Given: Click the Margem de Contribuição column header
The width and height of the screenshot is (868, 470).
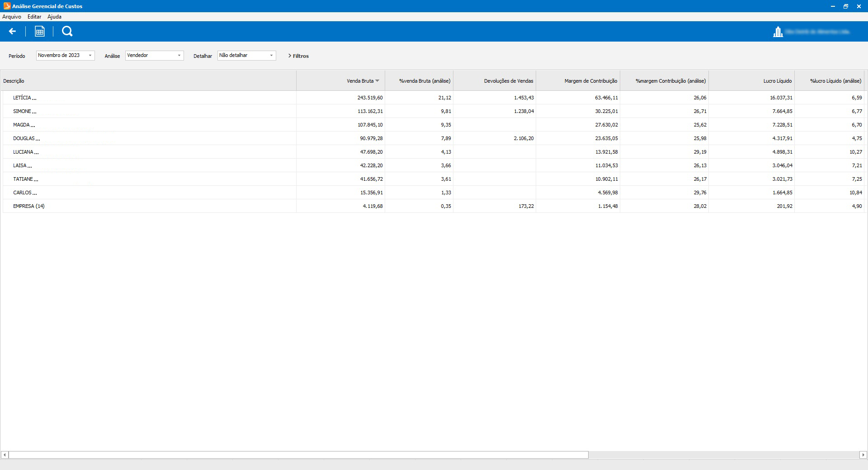Looking at the screenshot, I should [x=578, y=81].
